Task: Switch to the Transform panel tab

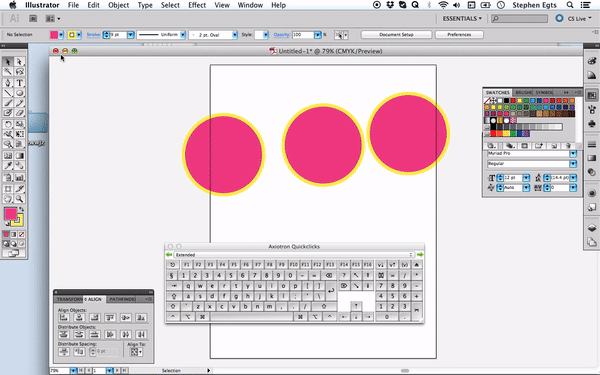Action: (x=69, y=299)
